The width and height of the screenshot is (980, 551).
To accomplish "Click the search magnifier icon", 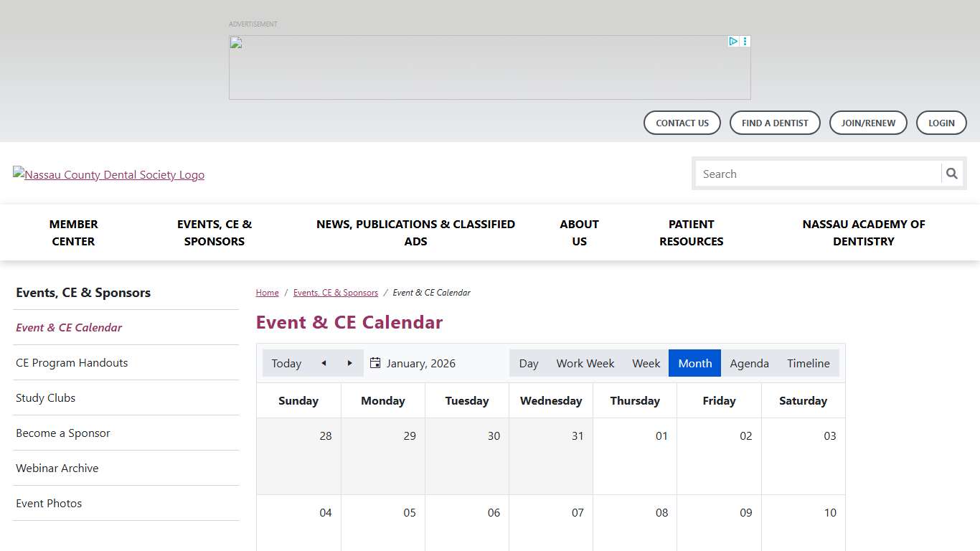I will click(952, 174).
